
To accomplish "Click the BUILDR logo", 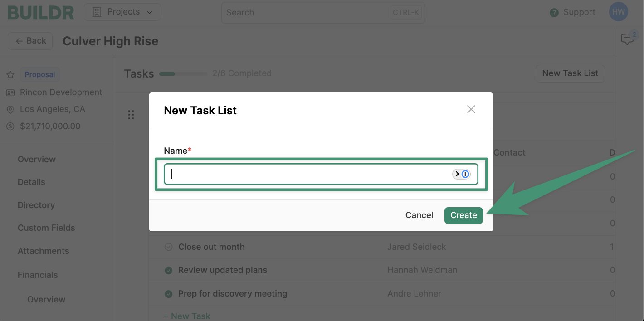I will [x=41, y=12].
